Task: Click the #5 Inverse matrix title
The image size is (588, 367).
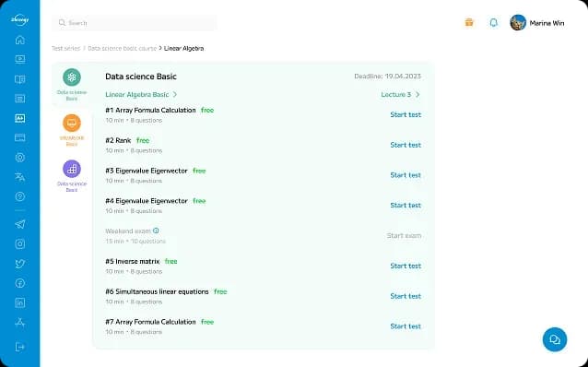Action: [133, 261]
